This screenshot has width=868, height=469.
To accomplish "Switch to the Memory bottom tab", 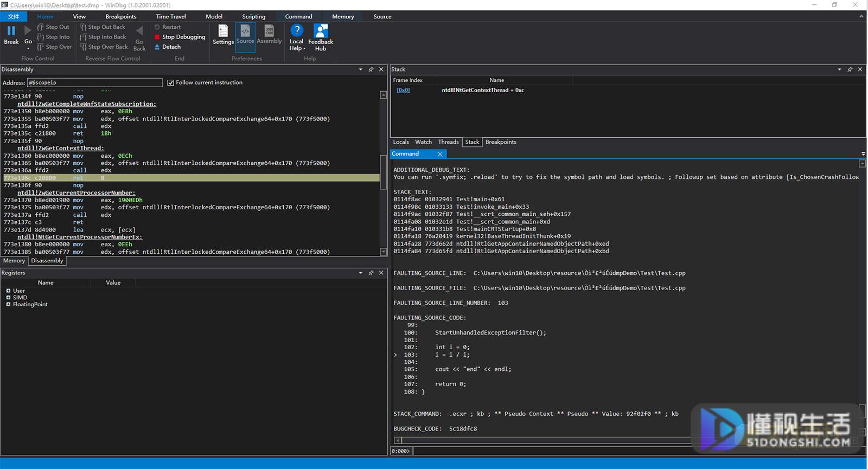I will 14,261.
